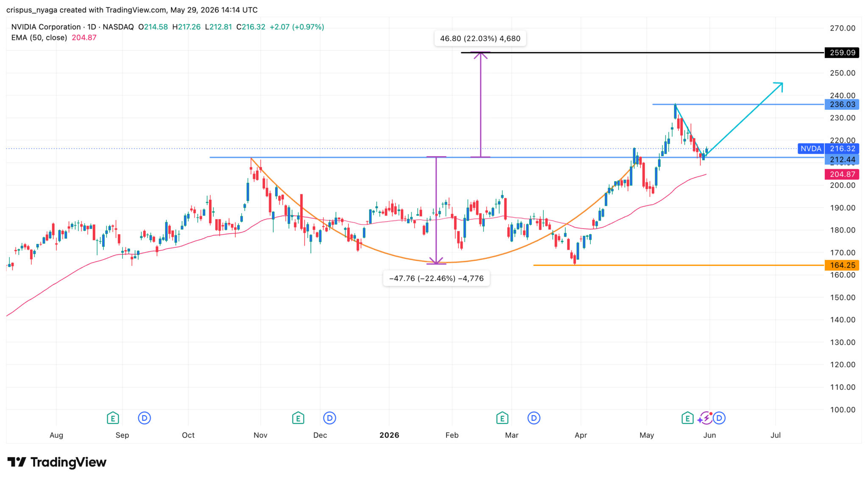Click the −47.76 (−22.46%) −4,776 measurement label
The height and width of the screenshot is (481, 868).
pos(436,278)
